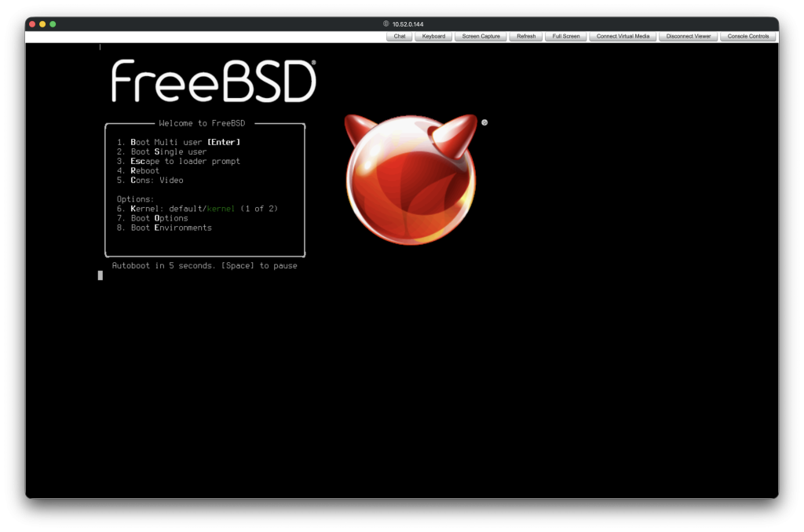The image size is (804, 532).
Task: Take a Screen Capture from the toolbar
Action: pyautogui.click(x=481, y=35)
